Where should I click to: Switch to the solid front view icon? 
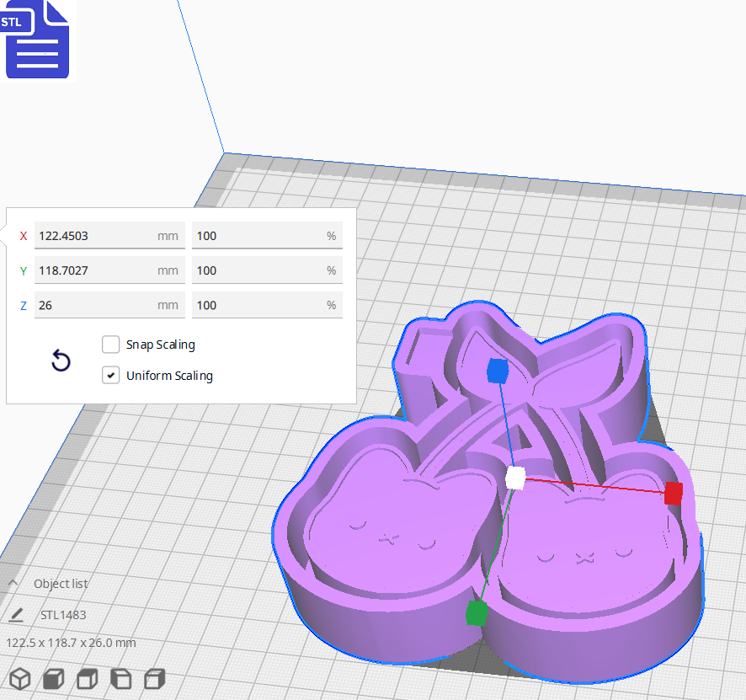(x=53, y=678)
